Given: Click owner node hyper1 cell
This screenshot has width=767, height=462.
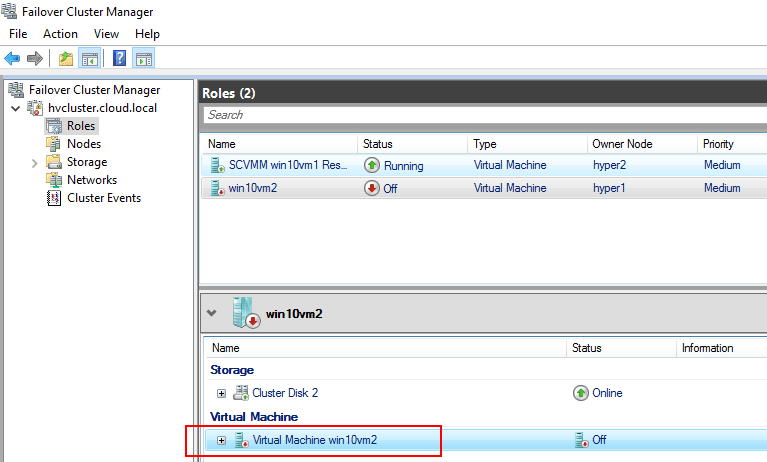Looking at the screenshot, I should [609, 188].
